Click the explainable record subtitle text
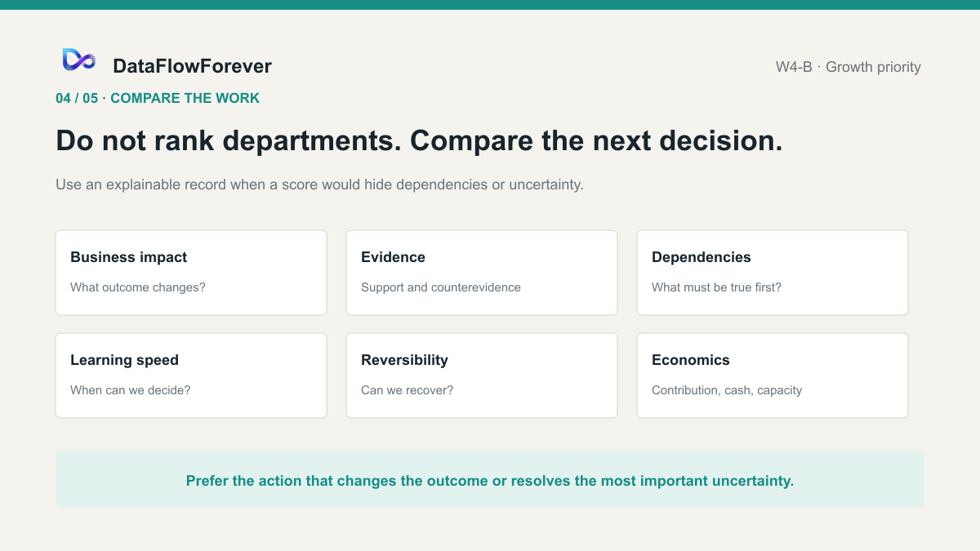Screen dimensions: 980x551 click(x=319, y=184)
